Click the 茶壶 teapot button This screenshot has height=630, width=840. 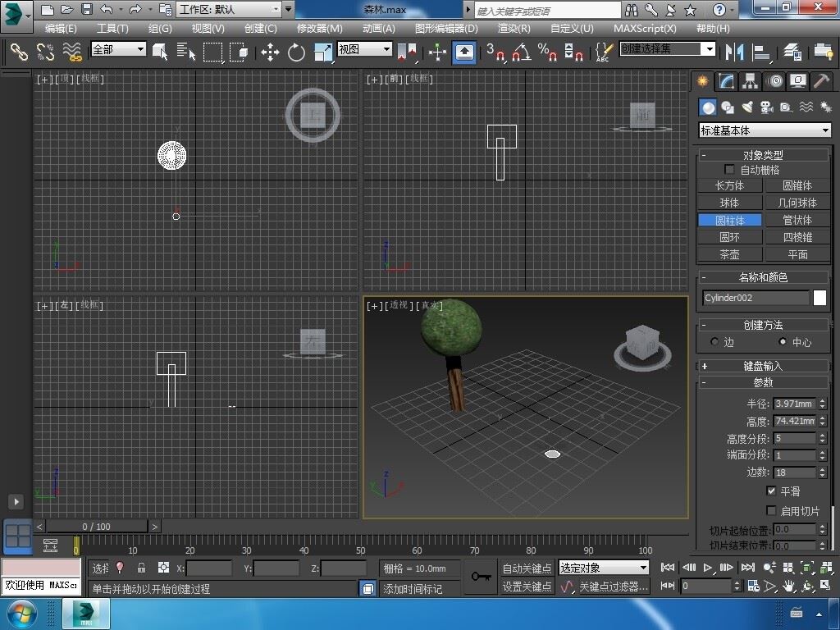point(729,254)
